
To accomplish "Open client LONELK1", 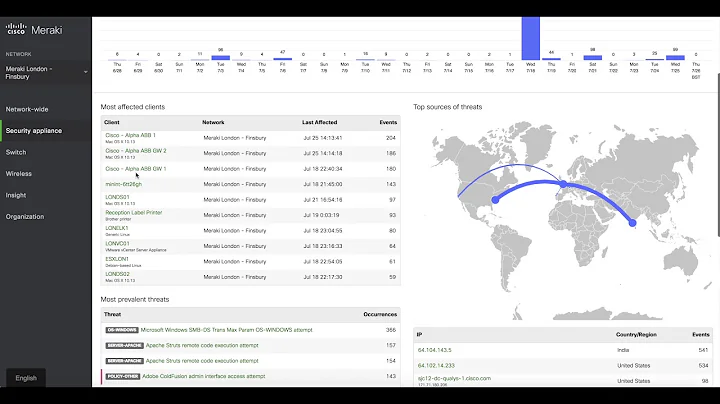I will 117,228.
